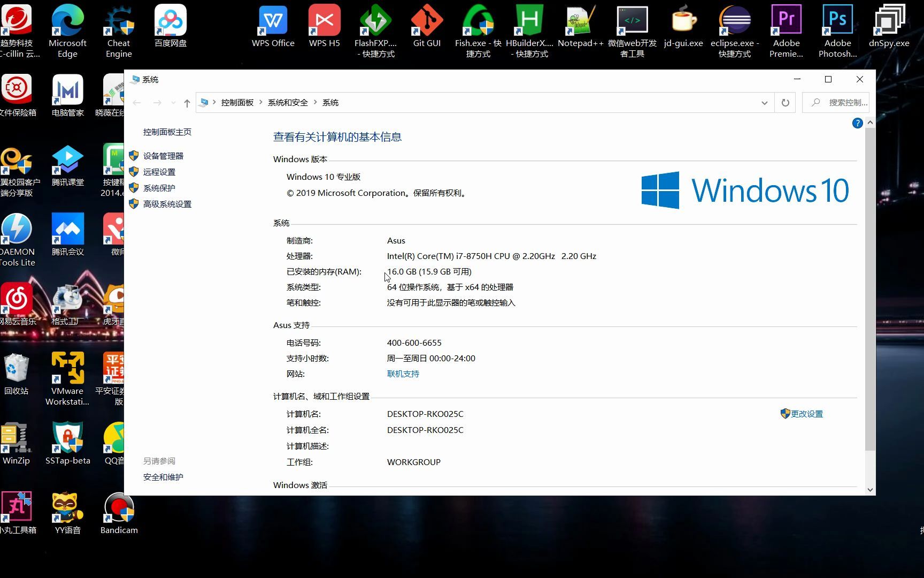The image size is (924, 578).
Task: Open address bar history dropdown arrow
Action: pos(764,103)
